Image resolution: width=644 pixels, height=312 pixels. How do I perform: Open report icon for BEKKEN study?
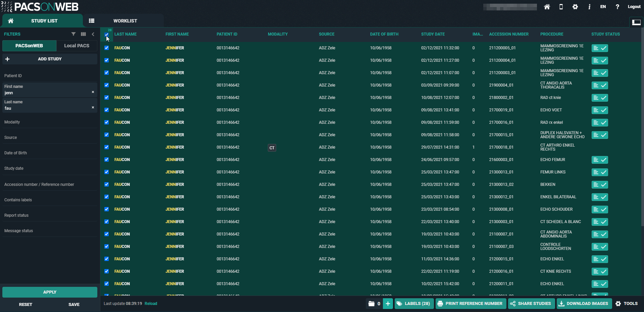(596, 185)
